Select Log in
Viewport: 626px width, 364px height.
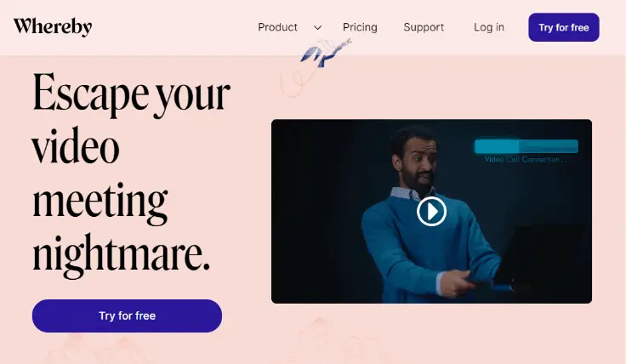[x=489, y=27]
